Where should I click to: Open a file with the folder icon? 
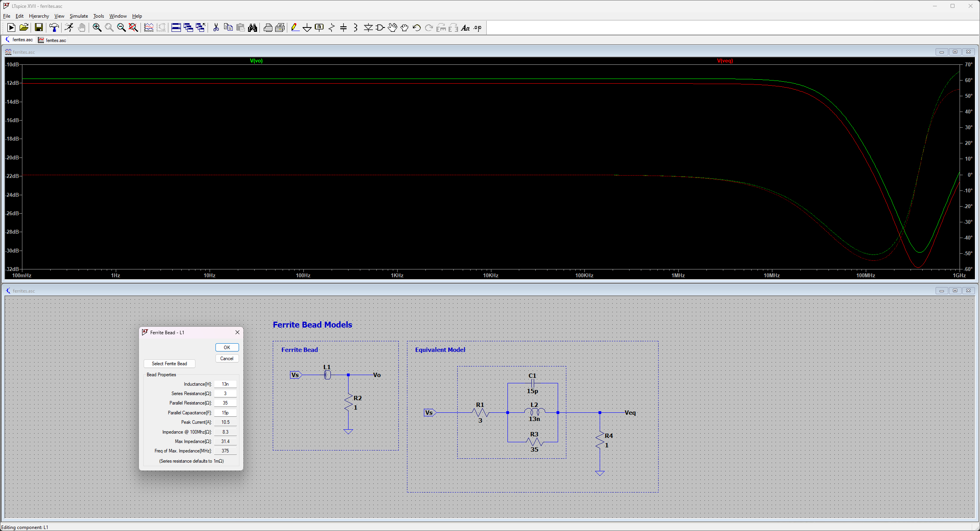pos(24,27)
